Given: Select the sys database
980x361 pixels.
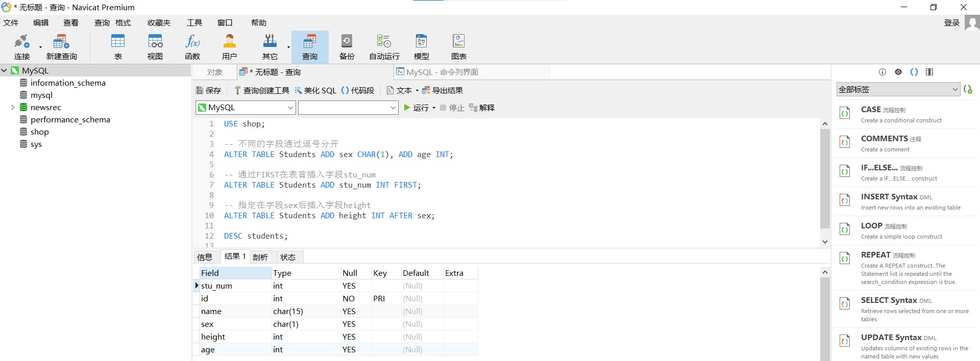Looking at the screenshot, I should point(36,144).
